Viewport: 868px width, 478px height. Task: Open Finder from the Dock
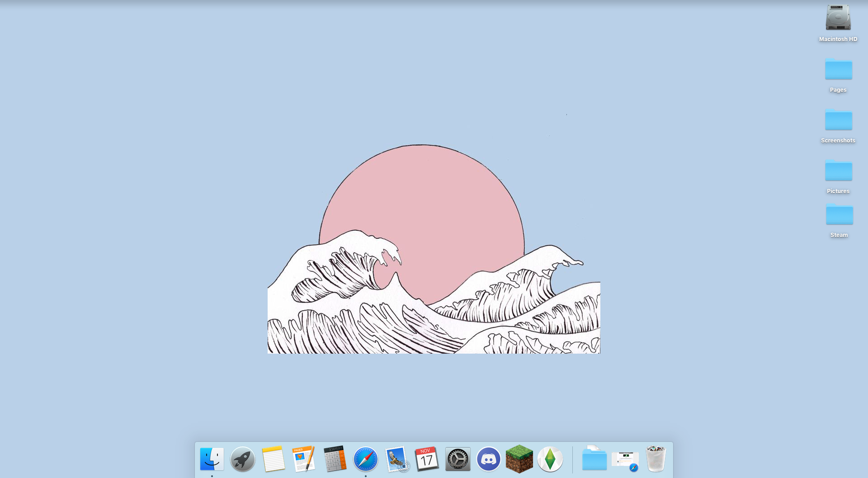coord(212,459)
